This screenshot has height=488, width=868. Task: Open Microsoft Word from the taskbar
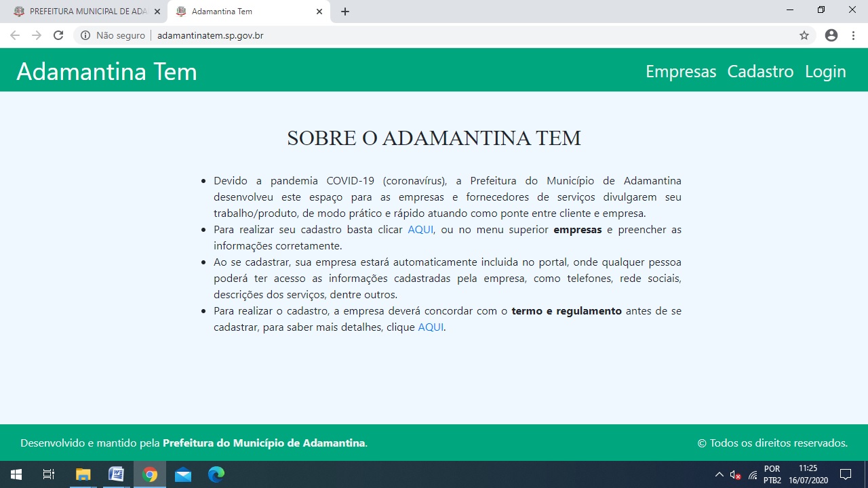pyautogui.click(x=115, y=474)
